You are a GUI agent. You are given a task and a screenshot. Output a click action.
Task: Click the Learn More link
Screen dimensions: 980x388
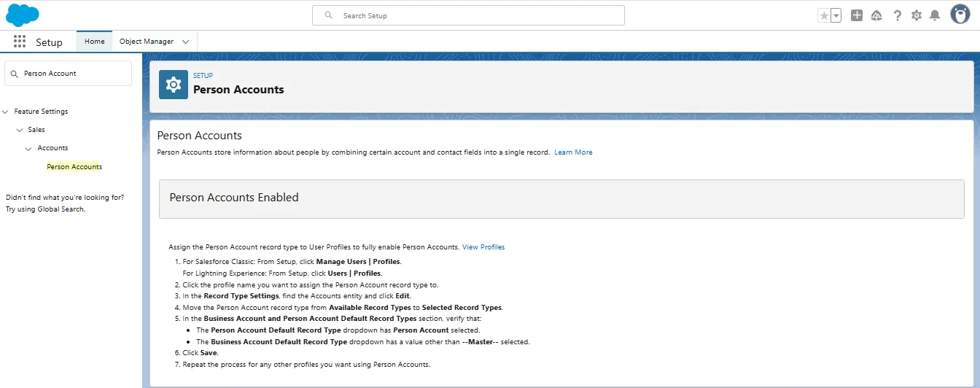(573, 152)
